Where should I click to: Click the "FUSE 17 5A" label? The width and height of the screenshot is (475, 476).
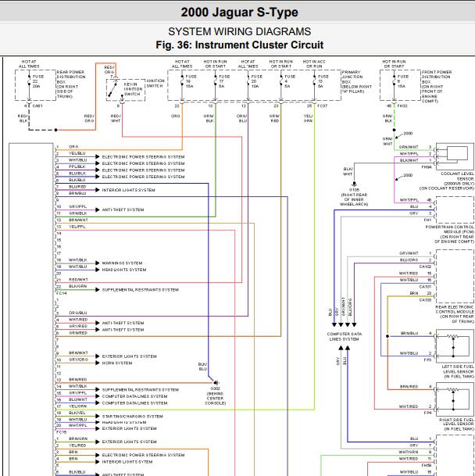pyautogui.click(x=224, y=81)
